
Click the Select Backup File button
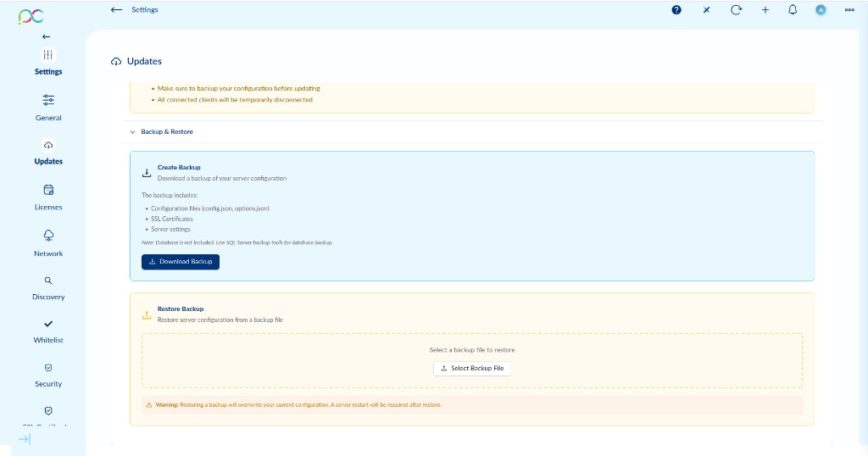[x=472, y=369]
